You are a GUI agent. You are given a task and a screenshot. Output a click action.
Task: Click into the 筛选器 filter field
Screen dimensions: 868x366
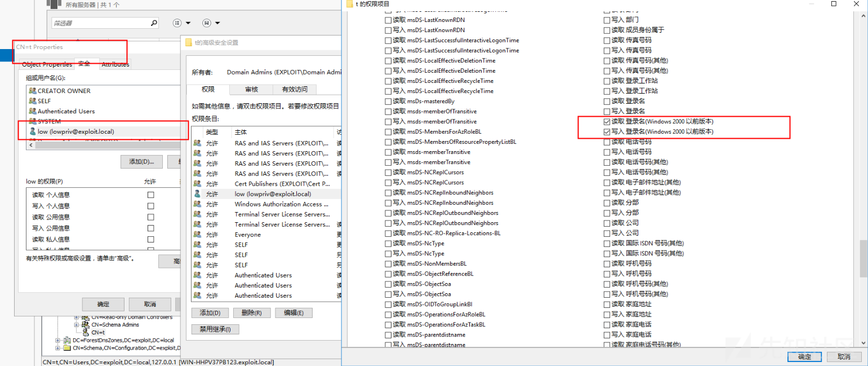click(x=100, y=23)
